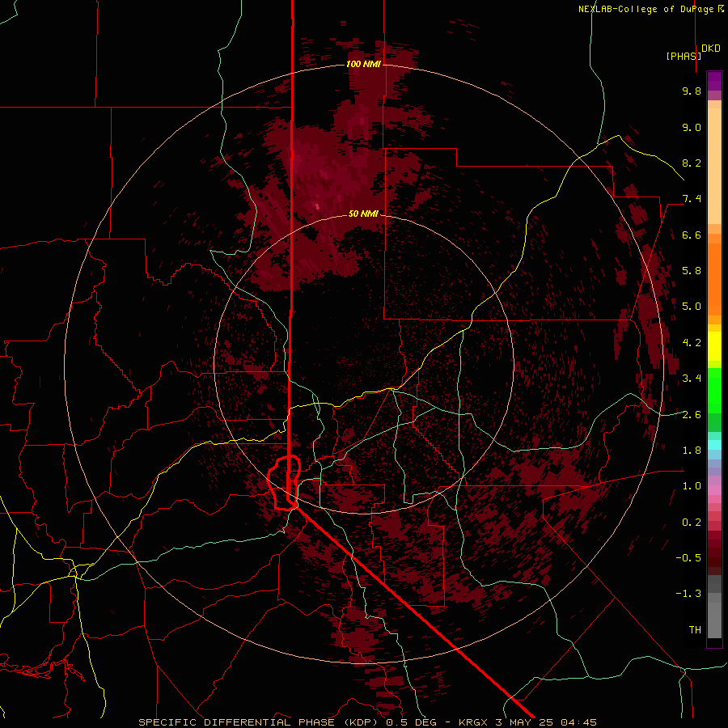
Task: Click the KRGX radar site identifier in the caption
Action: click(x=472, y=722)
